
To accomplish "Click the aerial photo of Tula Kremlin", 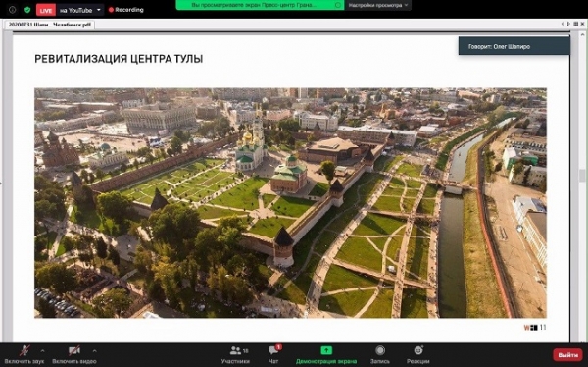I will (x=290, y=203).
